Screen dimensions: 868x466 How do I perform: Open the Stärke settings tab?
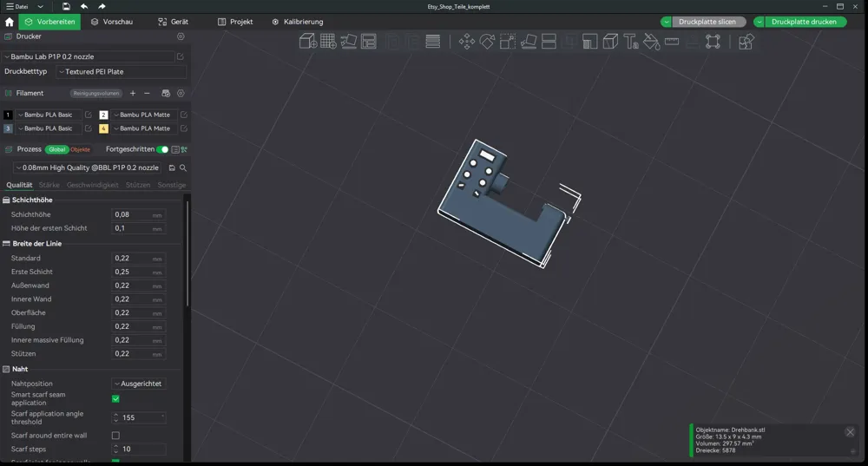point(49,185)
